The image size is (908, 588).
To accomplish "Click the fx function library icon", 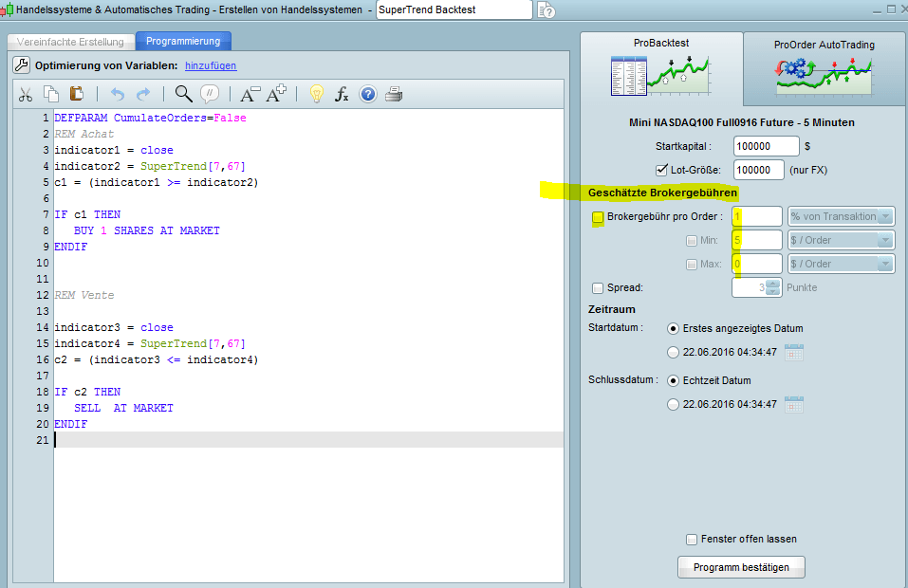I will coord(343,94).
